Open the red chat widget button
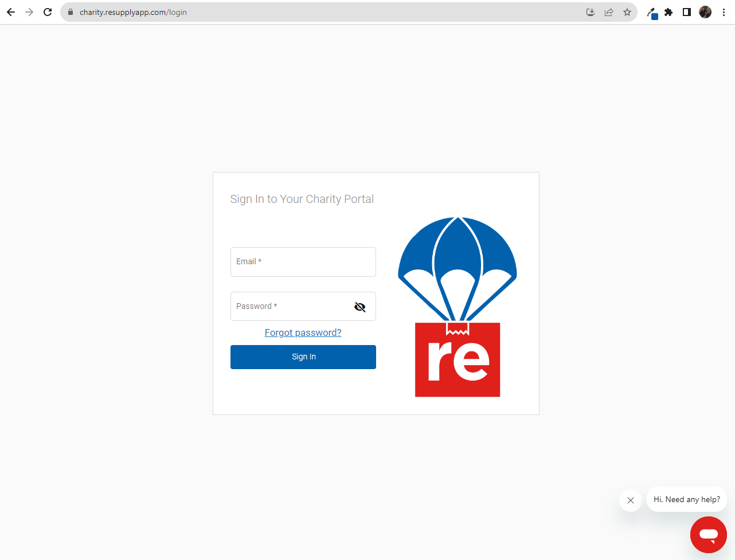This screenshot has width=735, height=560. [709, 535]
